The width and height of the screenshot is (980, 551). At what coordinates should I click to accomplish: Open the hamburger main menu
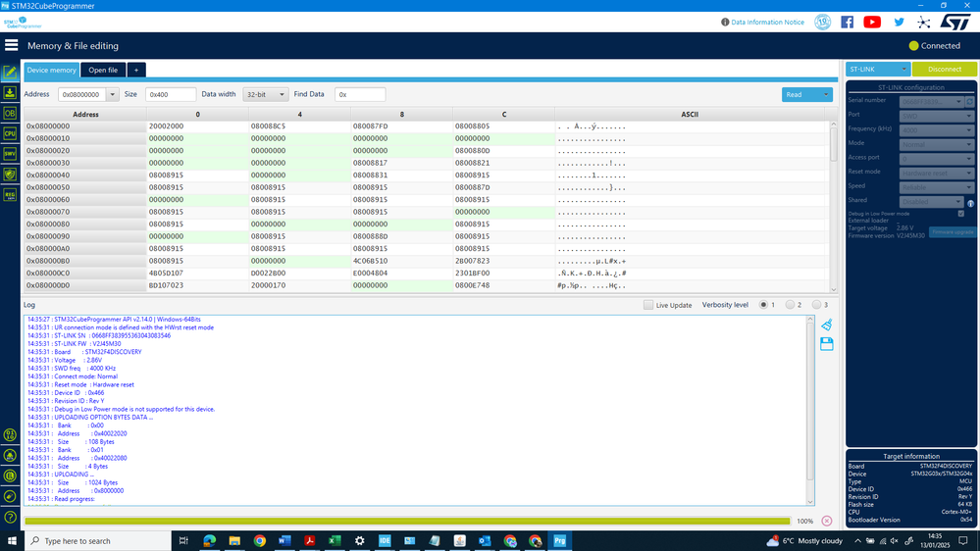tap(11, 45)
